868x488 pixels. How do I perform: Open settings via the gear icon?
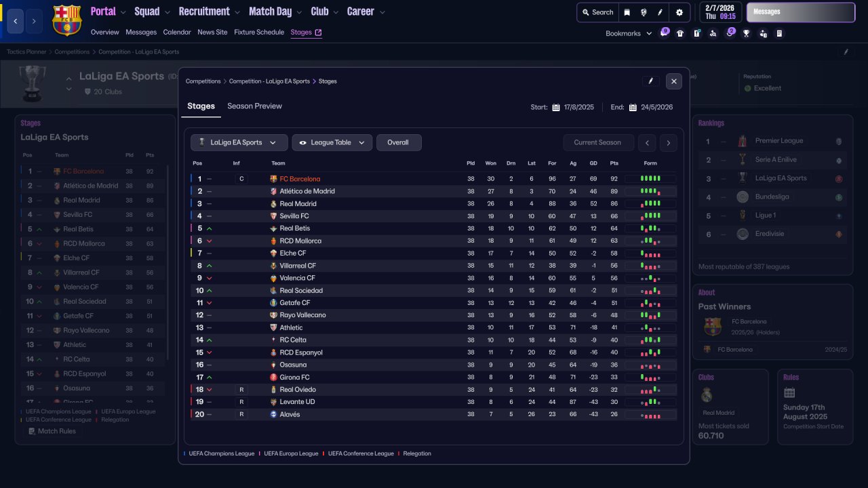pos(679,12)
